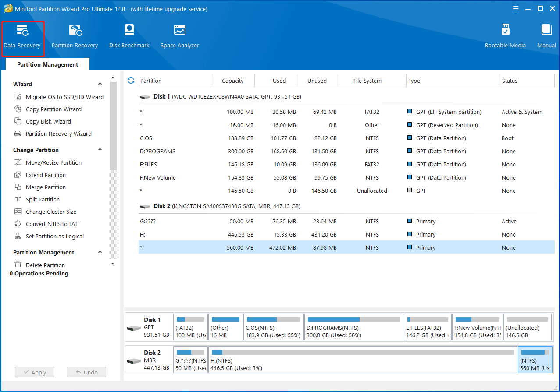Select C:OS(NTFS) block in disk map
Viewport: 560px width, 392px height.
coord(274,327)
